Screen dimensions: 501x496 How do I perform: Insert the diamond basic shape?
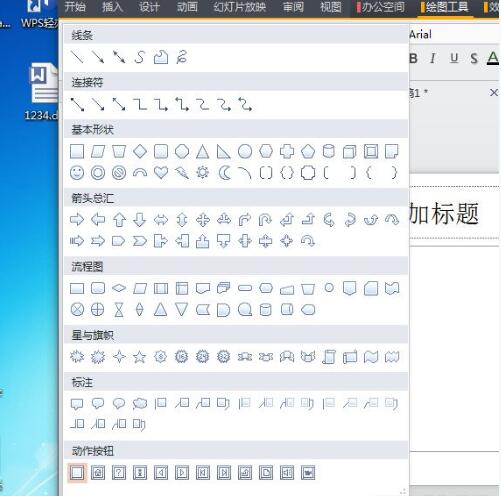tap(140, 152)
